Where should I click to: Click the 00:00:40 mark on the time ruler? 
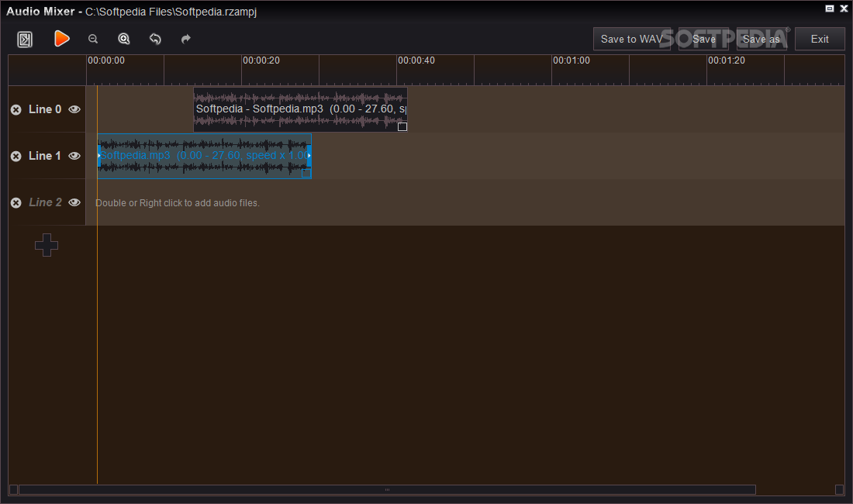click(416, 60)
